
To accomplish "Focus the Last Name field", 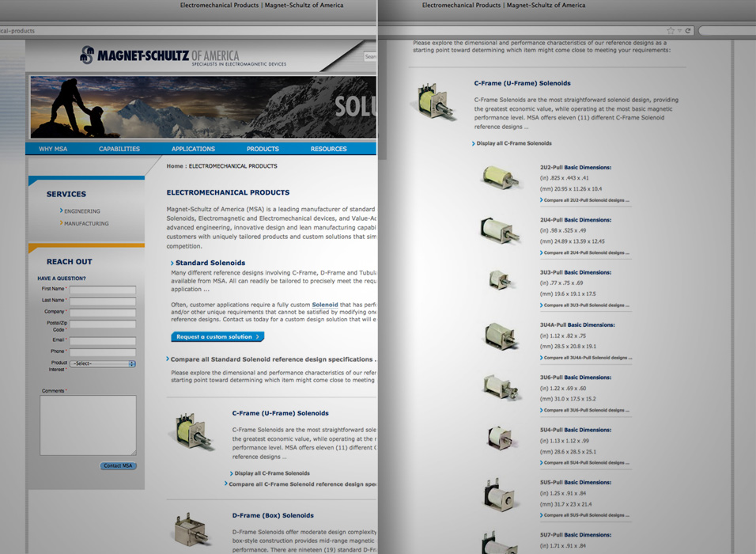I will (103, 301).
